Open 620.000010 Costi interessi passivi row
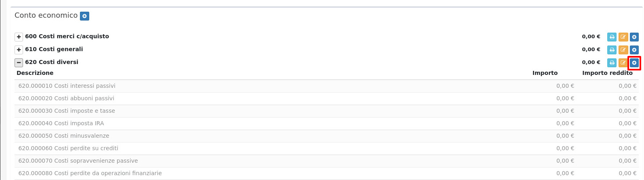Image resolution: width=644 pixels, height=180 pixels. click(67, 86)
